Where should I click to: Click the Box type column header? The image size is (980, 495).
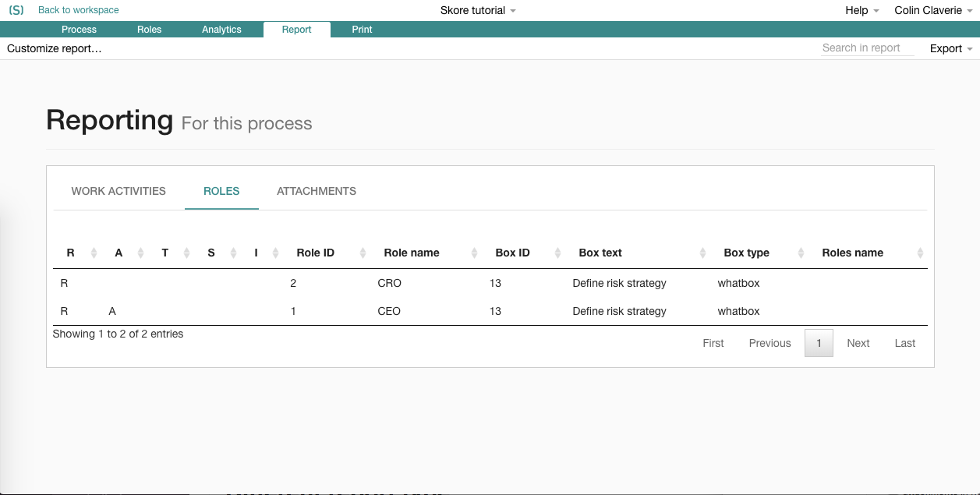(746, 253)
